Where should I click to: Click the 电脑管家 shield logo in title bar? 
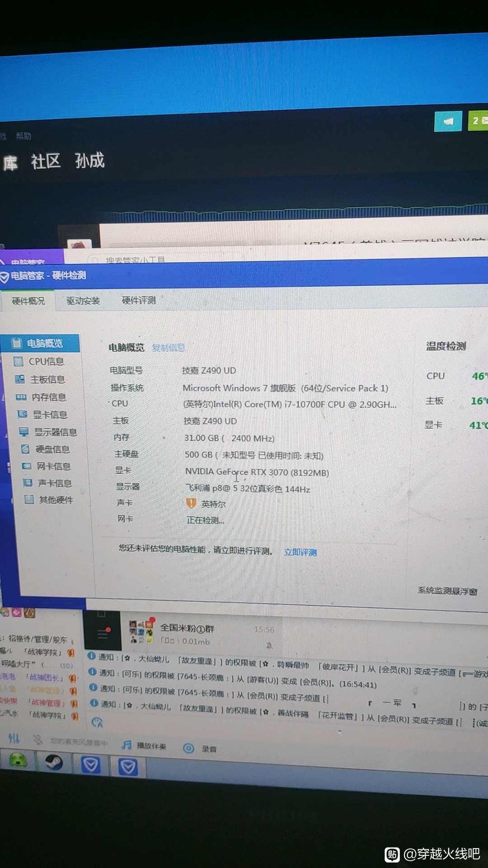(5, 277)
